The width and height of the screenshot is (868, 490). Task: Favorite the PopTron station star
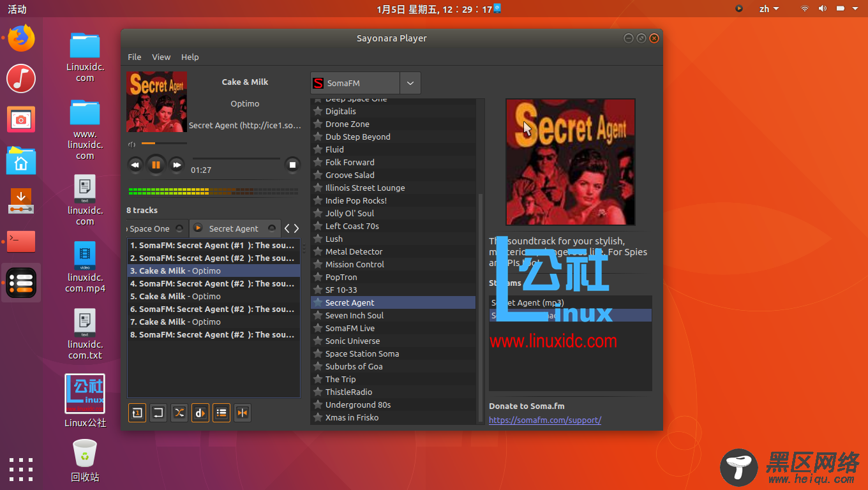tap(318, 277)
